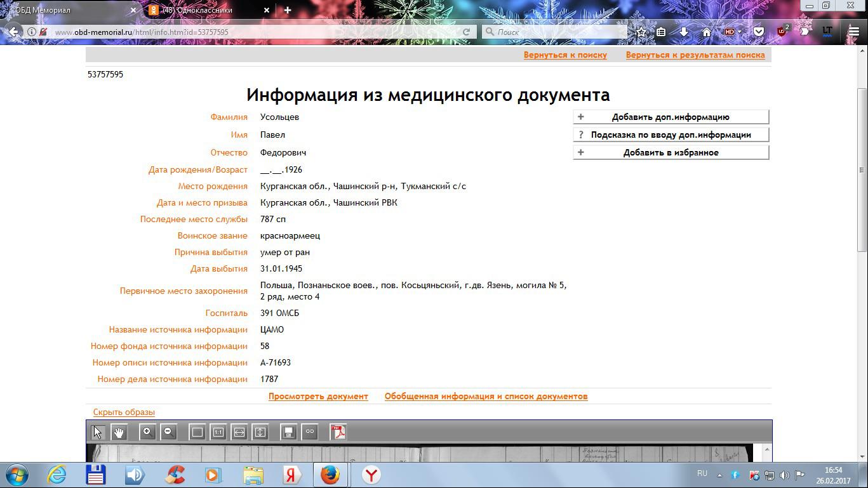Set document view to 1:1 scale
This screenshot has height=488, width=868.
pos(218,432)
